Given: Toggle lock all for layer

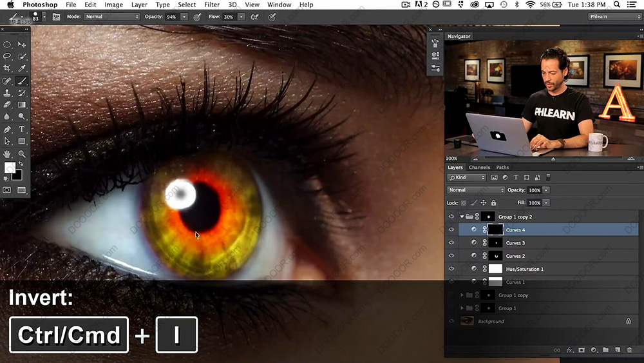Looking at the screenshot, I should point(494,202).
